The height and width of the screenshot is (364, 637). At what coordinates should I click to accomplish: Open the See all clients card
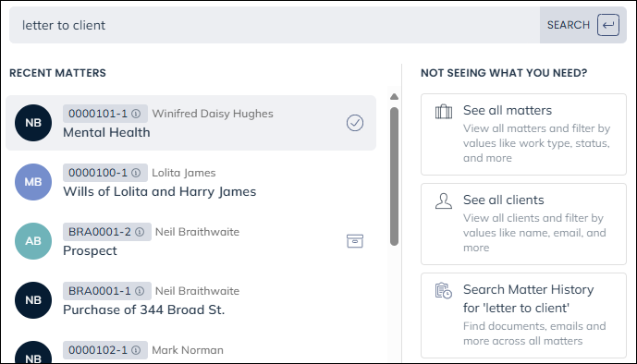[x=523, y=224]
